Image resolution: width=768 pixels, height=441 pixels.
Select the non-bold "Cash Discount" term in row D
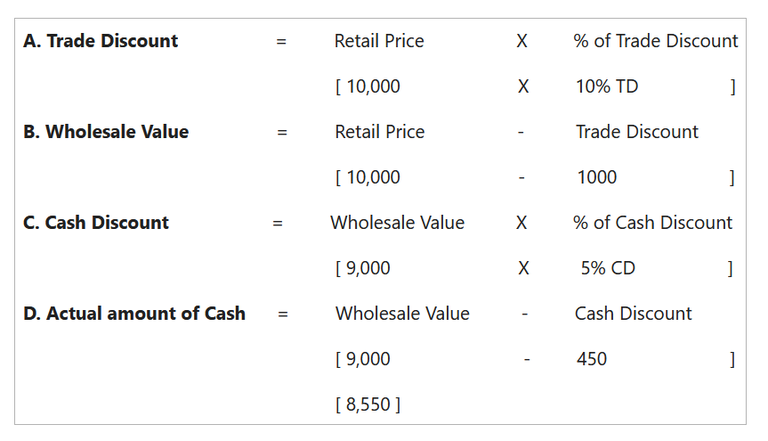click(633, 314)
